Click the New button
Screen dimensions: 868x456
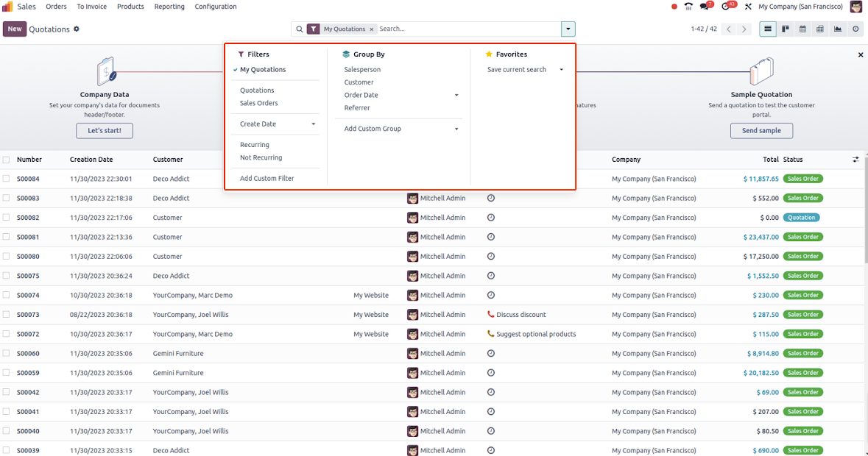click(x=15, y=29)
